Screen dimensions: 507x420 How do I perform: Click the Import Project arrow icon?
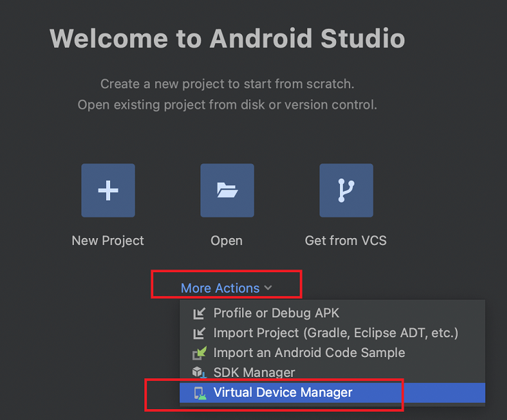(x=199, y=333)
